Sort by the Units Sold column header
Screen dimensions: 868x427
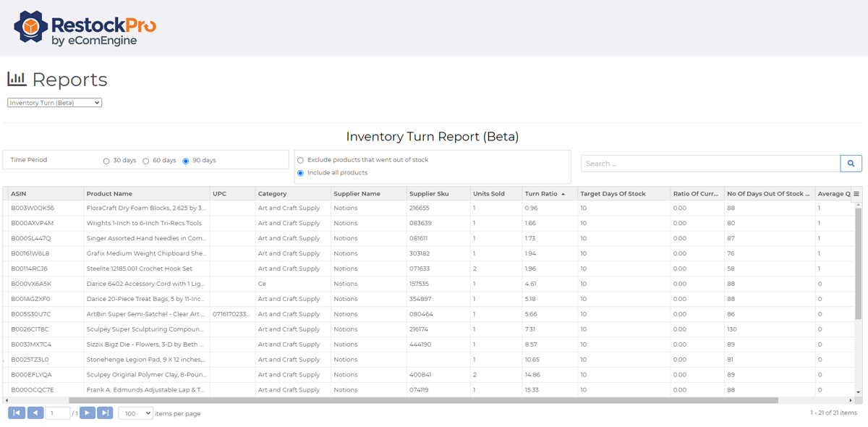(488, 194)
